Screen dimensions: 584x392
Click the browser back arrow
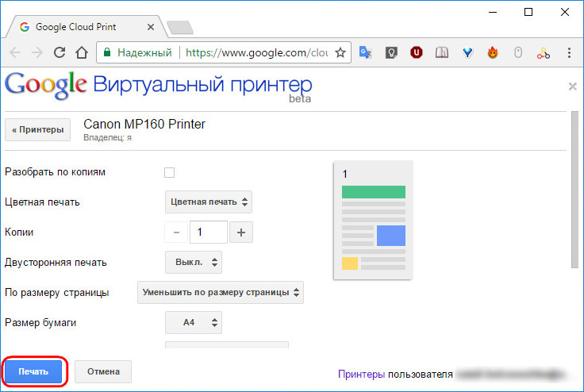coord(15,52)
